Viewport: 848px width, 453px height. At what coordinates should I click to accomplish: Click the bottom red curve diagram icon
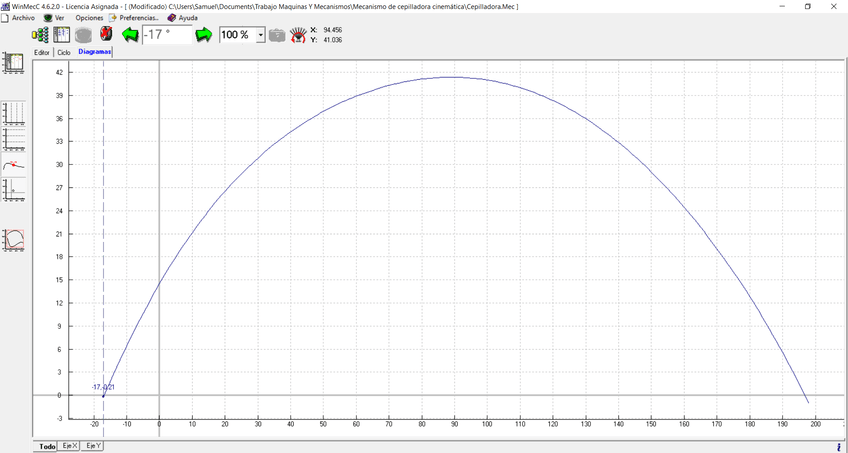coord(14,240)
